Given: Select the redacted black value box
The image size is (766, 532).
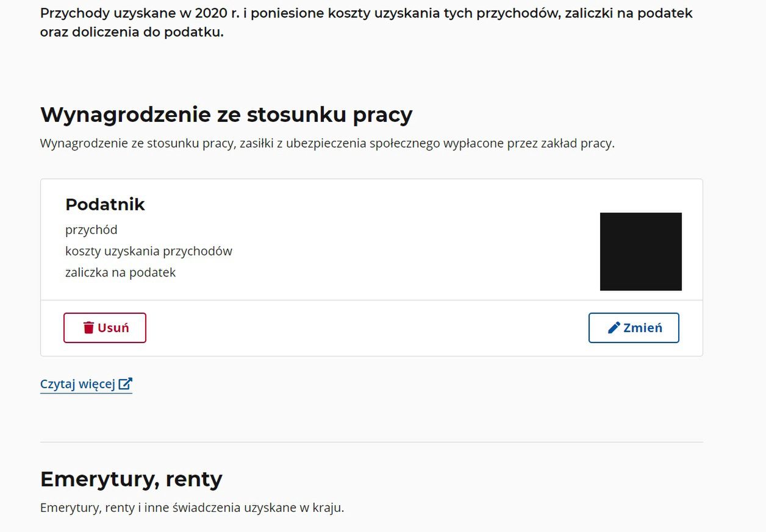Looking at the screenshot, I should (x=640, y=251).
